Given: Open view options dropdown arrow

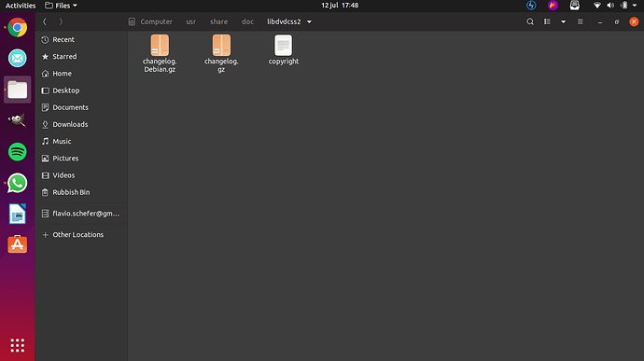Looking at the screenshot, I should pyautogui.click(x=564, y=21).
